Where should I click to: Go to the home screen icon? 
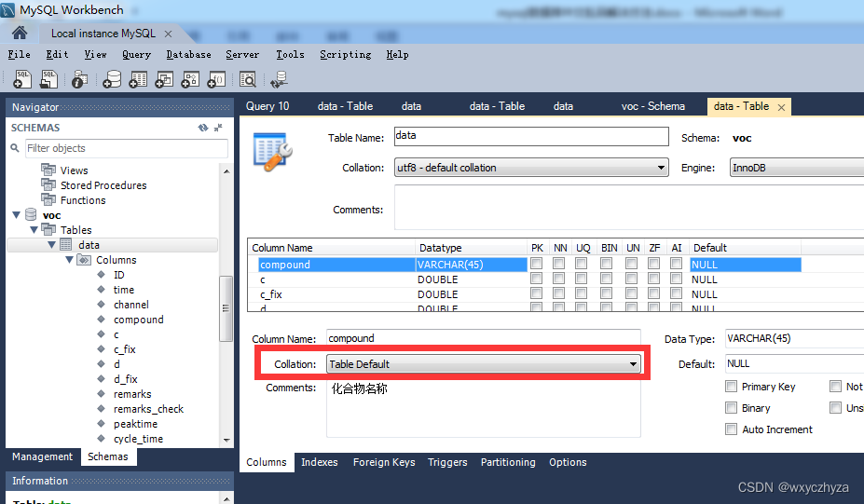20,34
